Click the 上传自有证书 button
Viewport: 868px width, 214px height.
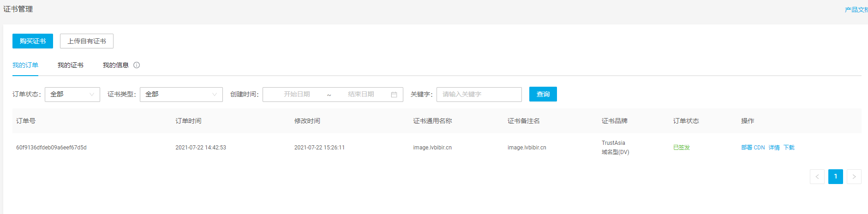point(87,41)
